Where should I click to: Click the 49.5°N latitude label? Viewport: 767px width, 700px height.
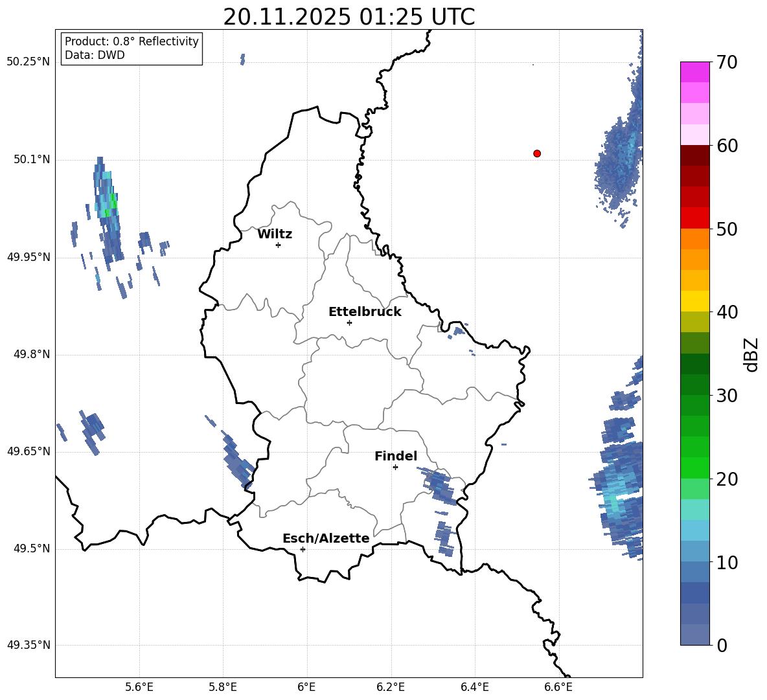click(32, 548)
